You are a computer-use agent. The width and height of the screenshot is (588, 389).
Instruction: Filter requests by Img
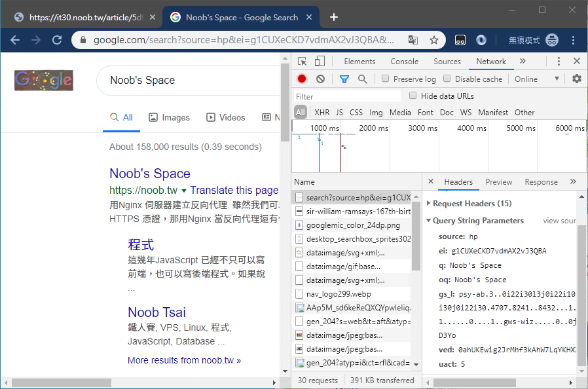pyautogui.click(x=376, y=113)
